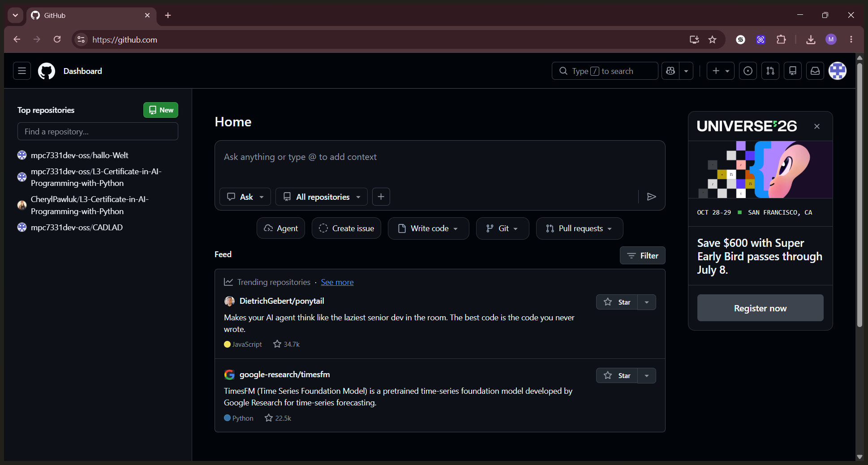Image resolution: width=868 pixels, height=465 pixels.
Task: Open the Pull requests icon in header
Action: [x=770, y=71]
